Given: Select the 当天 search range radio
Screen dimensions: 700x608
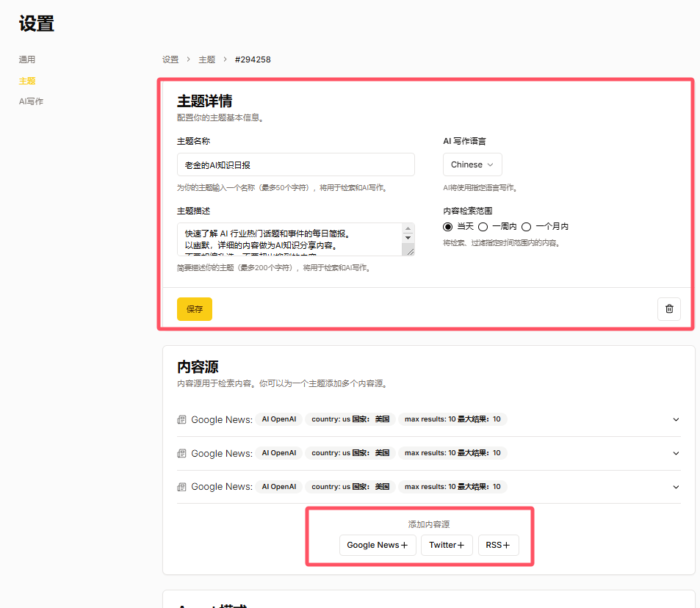Looking at the screenshot, I should [x=447, y=227].
